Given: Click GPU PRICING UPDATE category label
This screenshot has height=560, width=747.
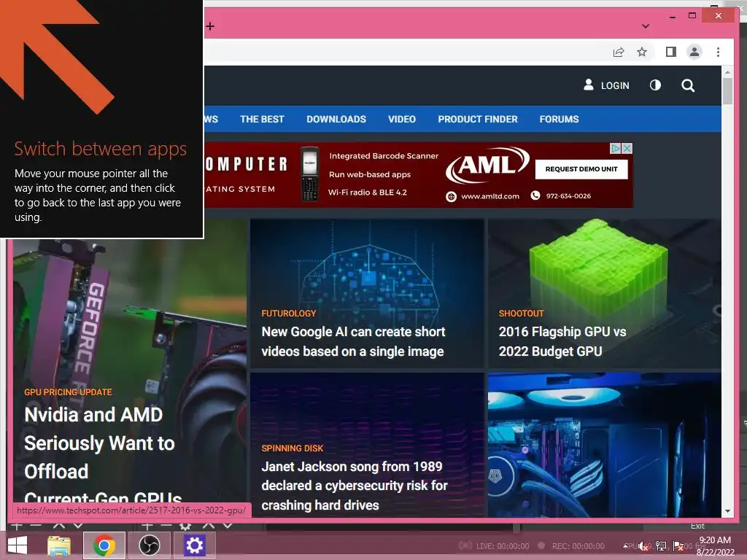Looking at the screenshot, I should point(68,392).
